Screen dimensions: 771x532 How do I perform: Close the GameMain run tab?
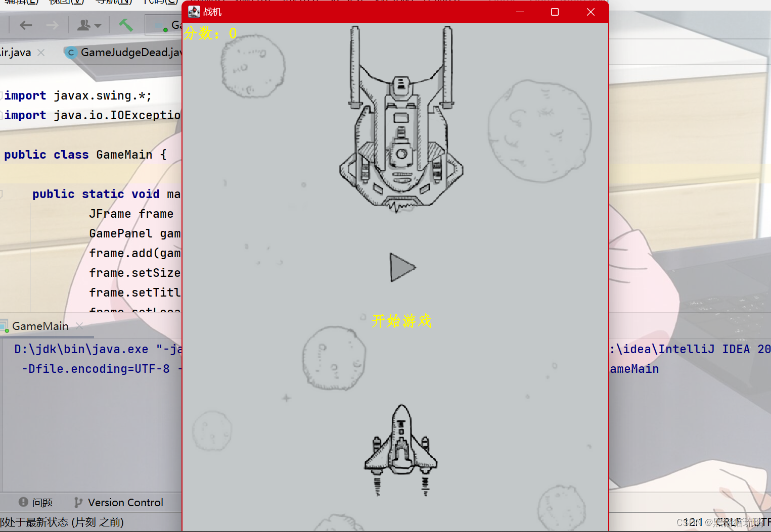coord(79,326)
